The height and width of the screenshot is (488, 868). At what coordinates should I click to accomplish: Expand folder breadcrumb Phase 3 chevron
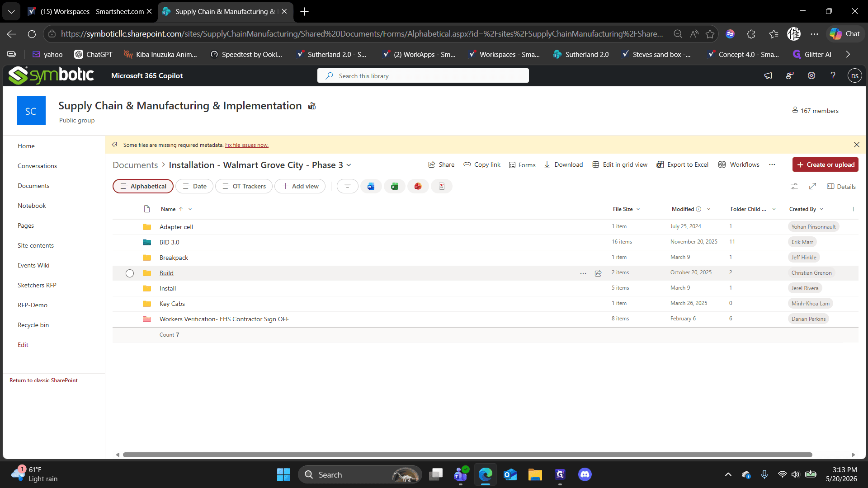pos(349,165)
